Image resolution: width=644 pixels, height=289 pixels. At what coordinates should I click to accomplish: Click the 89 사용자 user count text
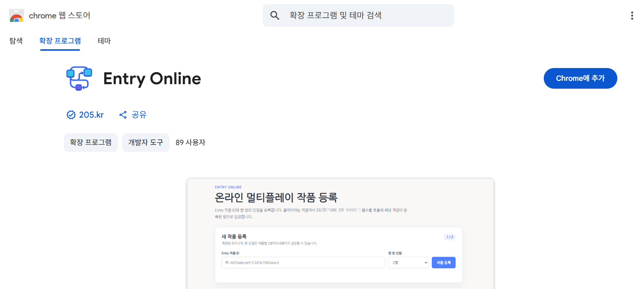pyautogui.click(x=190, y=142)
